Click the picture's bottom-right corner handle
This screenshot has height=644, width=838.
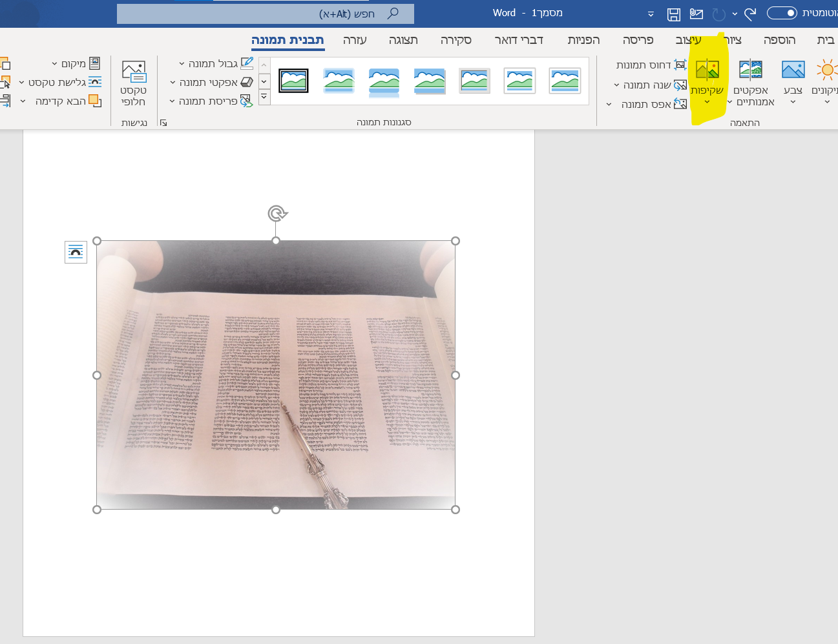click(x=456, y=510)
